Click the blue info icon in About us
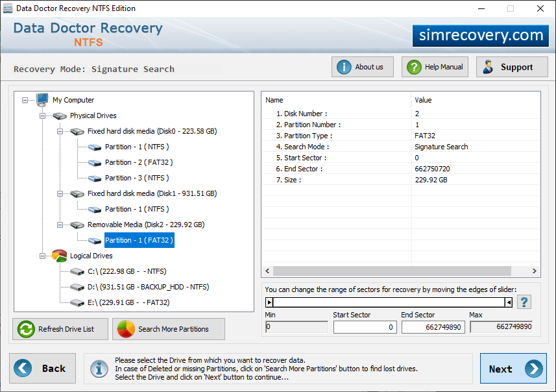Screen dimensions: 556x392 [344, 67]
